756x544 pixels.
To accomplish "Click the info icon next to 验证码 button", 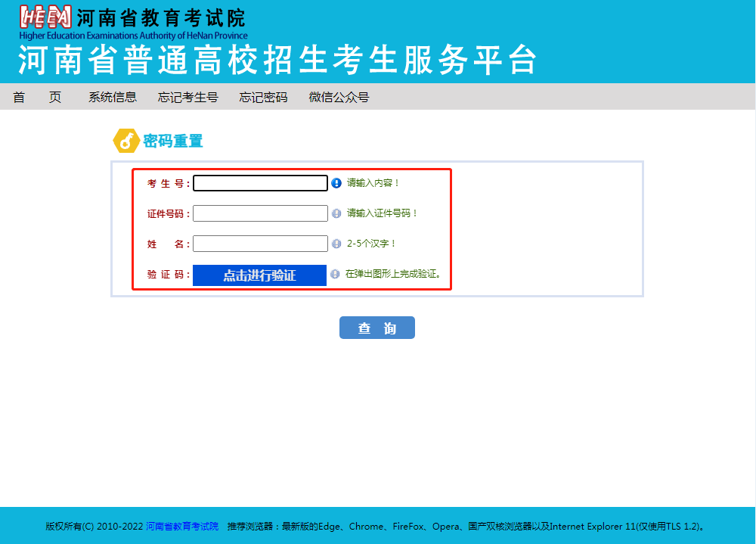I will 335,274.
